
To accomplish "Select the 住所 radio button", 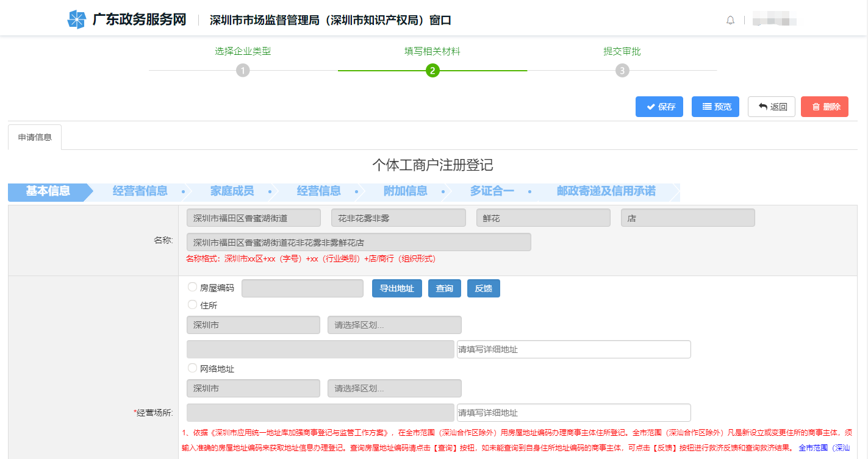I will pos(193,305).
